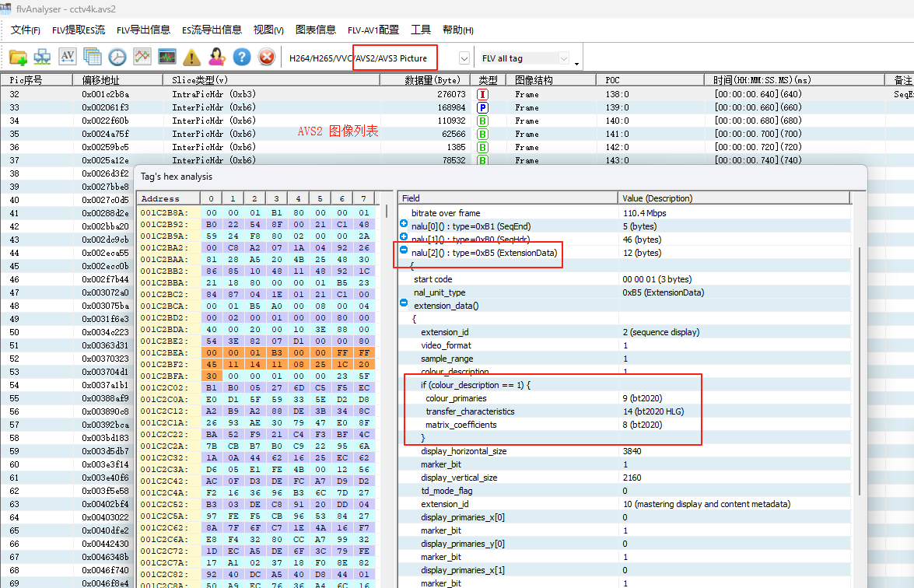Expand nalu[0] SeqEnd node
The image size is (914, 588).
[x=404, y=224]
